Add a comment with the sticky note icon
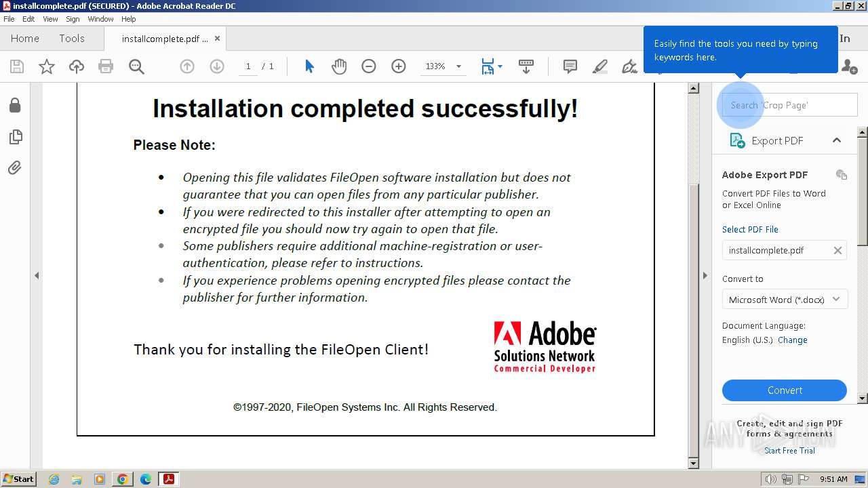The height and width of the screenshot is (488, 868). coord(570,66)
